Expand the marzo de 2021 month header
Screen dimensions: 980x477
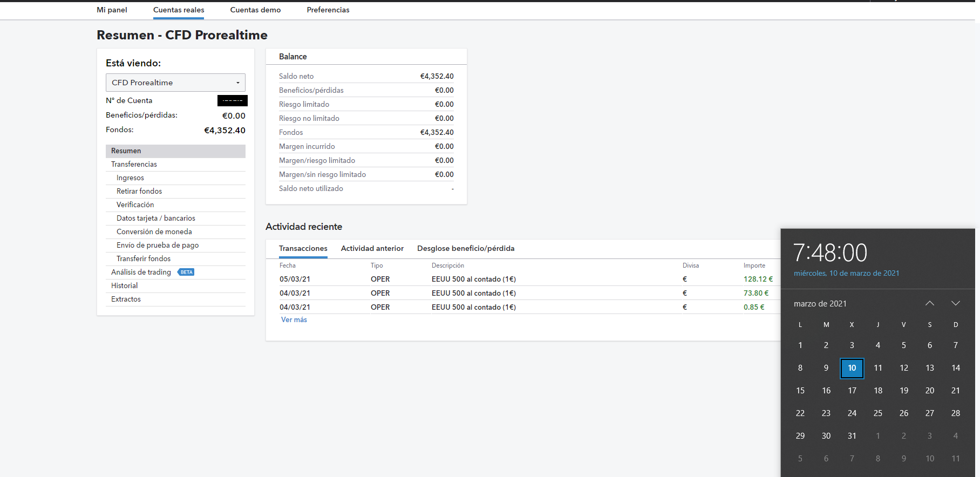(820, 304)
